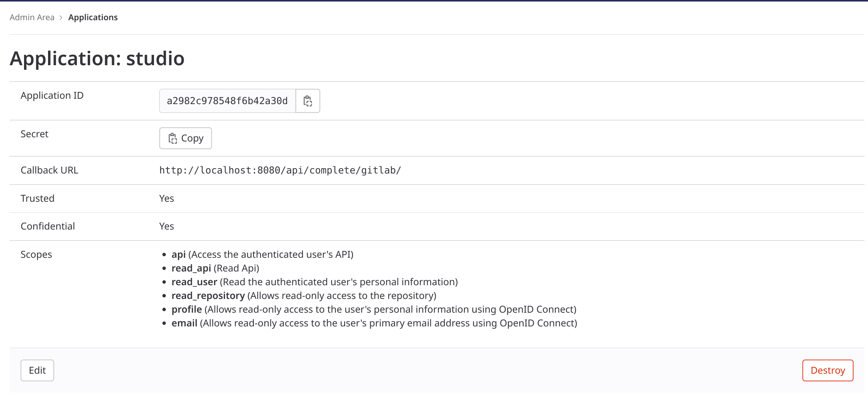This screenshot has width=868, height=400.
Task: Click the 'api' scope entry
Action: [x=262, y=254]
